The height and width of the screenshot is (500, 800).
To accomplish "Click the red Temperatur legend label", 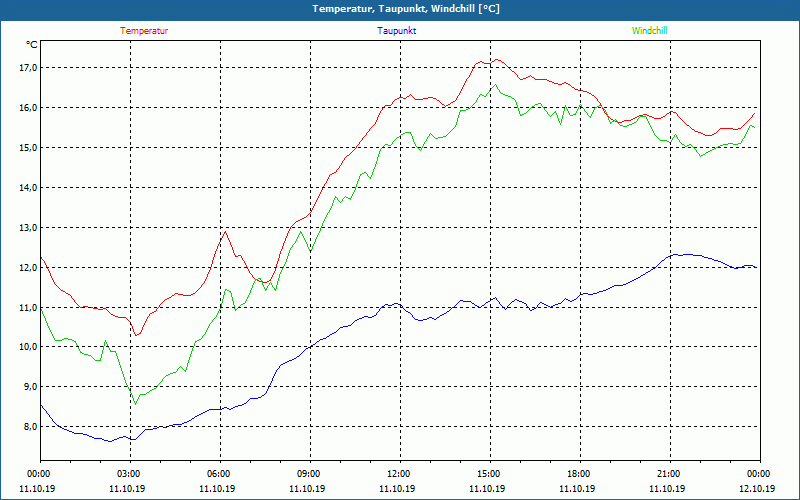I will (144, 31).
